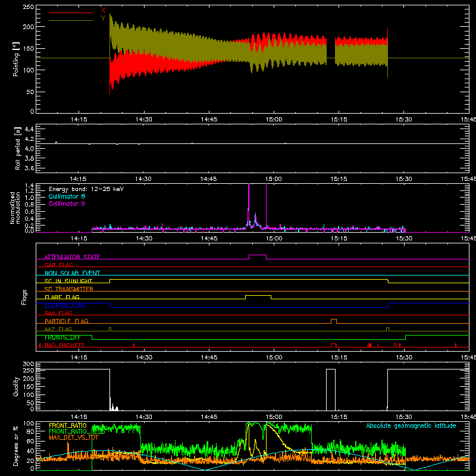Click the 'Degrees or %' axis title
This screenshot has height=476, width=476.
tap(16, 446)
